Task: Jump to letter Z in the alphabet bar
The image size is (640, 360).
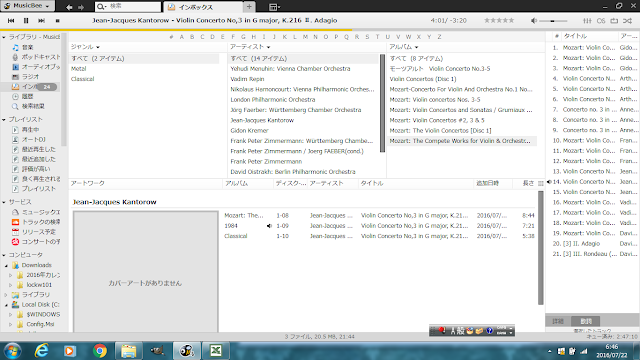Action: [439, 37]
